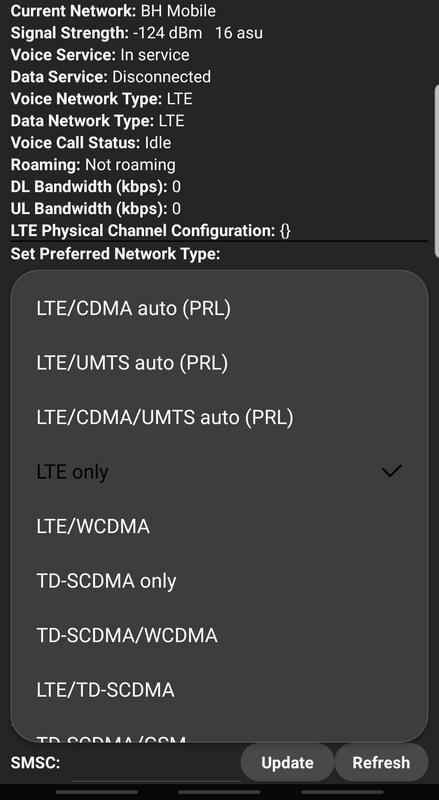Click the scrollbar on the right edge

pos(436,171)
